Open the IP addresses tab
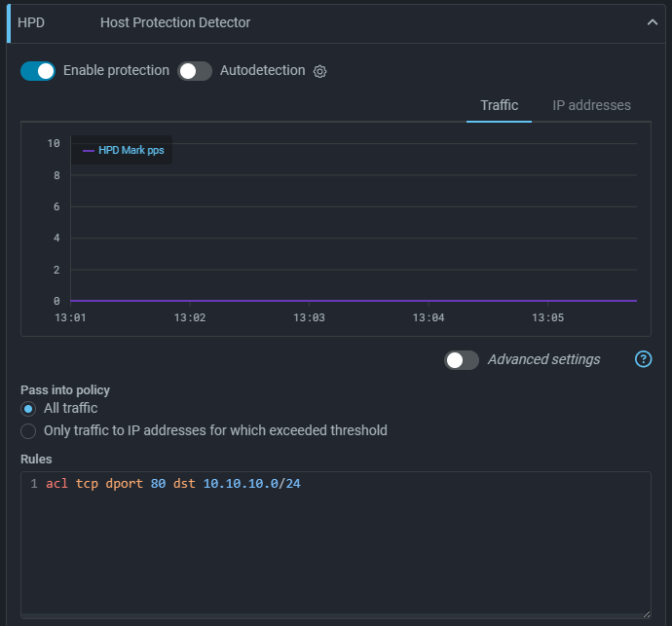 [x=591, y=105]
